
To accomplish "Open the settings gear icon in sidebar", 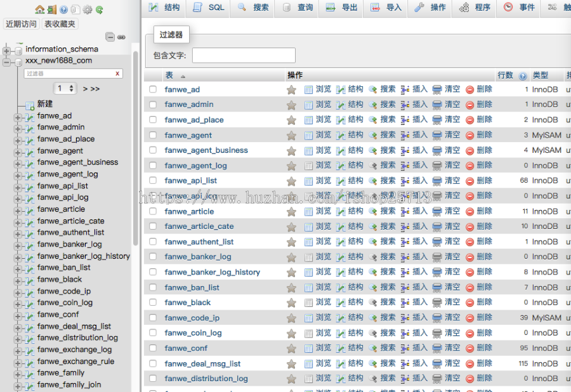I will 88,10.
